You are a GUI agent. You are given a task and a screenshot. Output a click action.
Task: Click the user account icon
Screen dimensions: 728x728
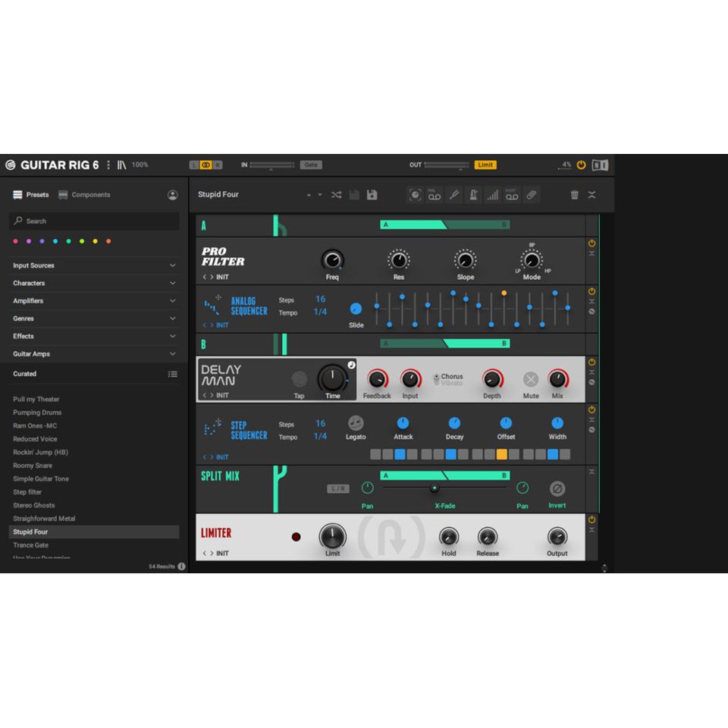[173, 195]
